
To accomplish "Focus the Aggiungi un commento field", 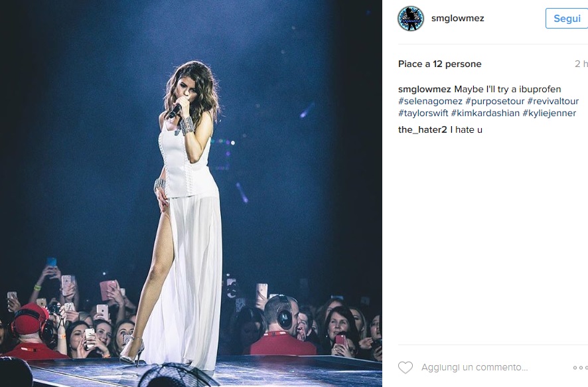I will [475, 368].
